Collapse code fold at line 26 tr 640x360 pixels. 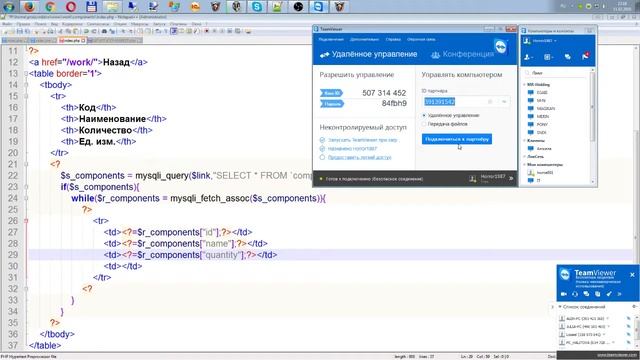tap(26, 221)
